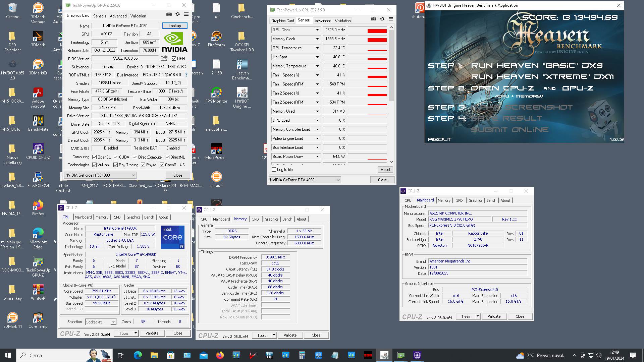This screenshot has height=362, width=644.
Task: Click the refresh icon in GPU-Z Sensors window
Action: click(x=382, y=19)
